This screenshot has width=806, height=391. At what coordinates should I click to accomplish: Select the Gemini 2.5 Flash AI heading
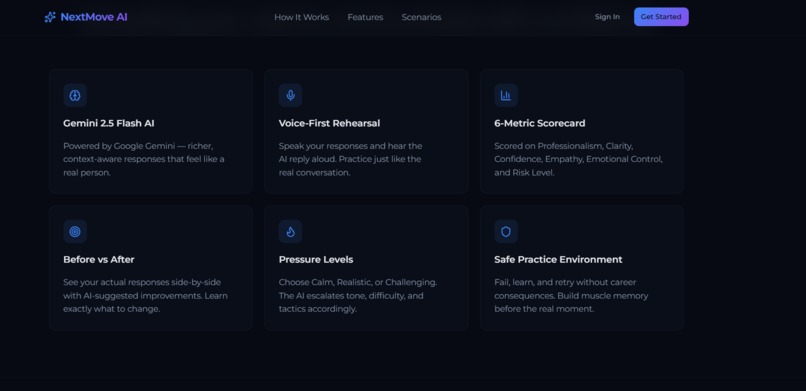coord(108,123)
